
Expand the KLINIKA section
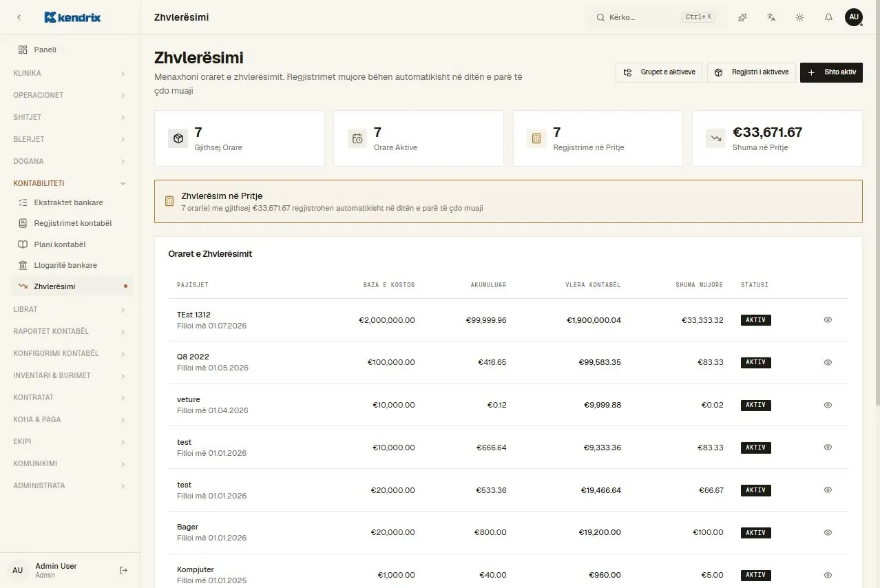coord(70,73)
